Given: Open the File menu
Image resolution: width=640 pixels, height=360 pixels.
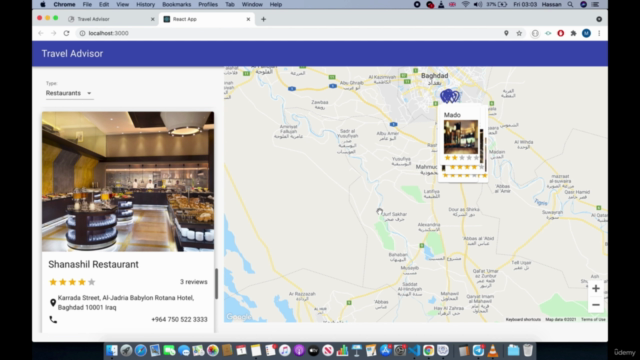Looking at the screenshot, I should [x=87, y=4].
